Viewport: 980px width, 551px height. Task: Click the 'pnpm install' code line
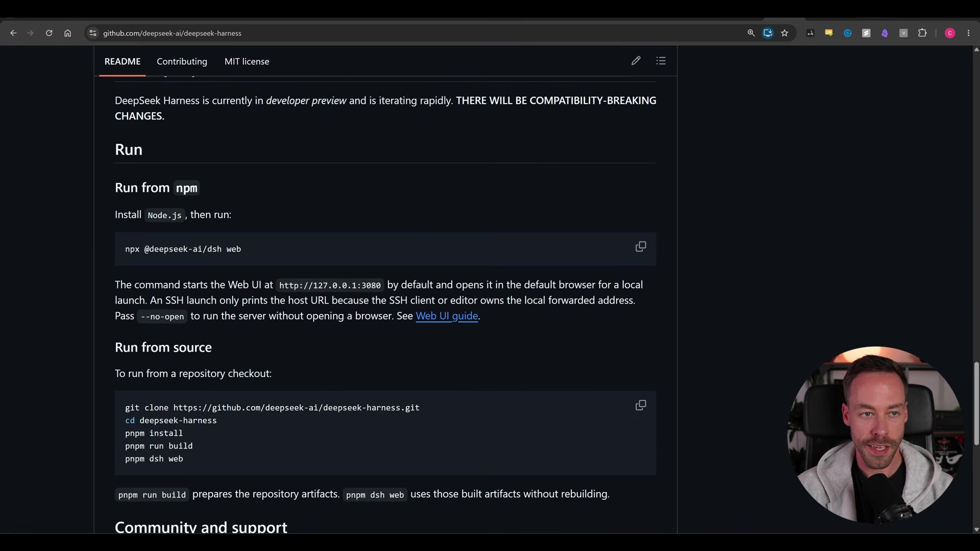pos(154,433)
